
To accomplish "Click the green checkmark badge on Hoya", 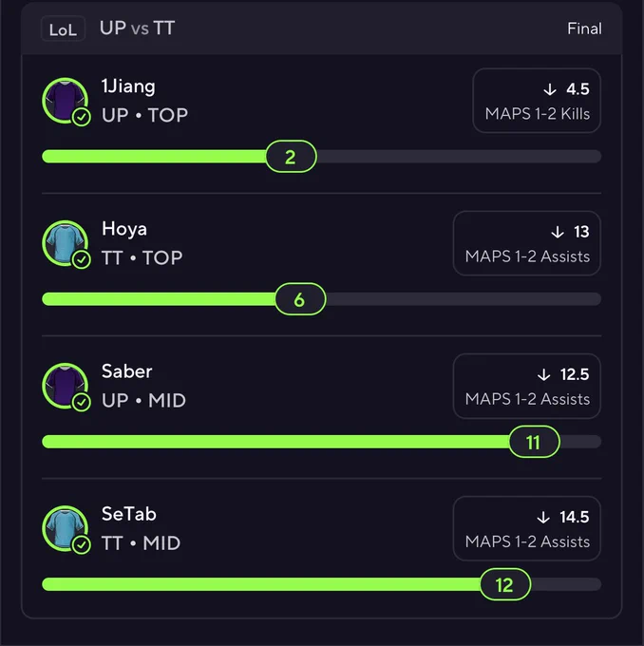I will click(82, 260).
